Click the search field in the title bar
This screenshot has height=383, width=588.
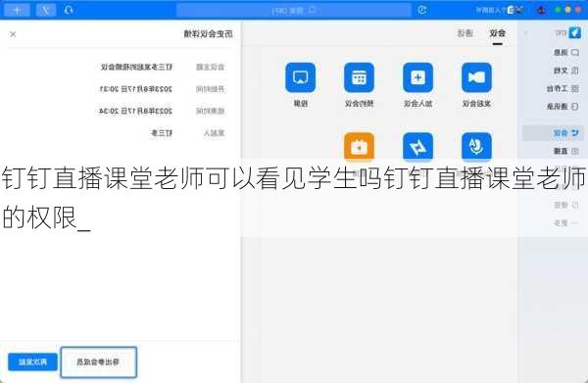click(x=294, y=10)
